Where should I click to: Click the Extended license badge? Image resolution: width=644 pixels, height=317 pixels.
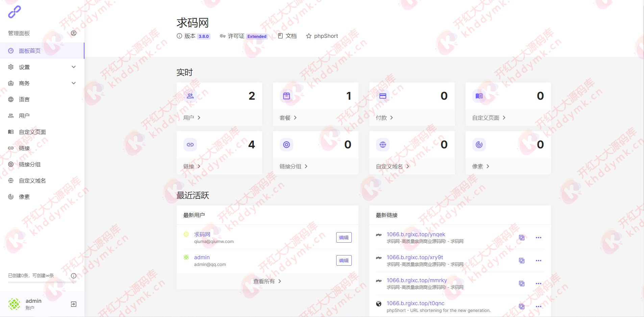pyautogui.click(x=257, y=36)
